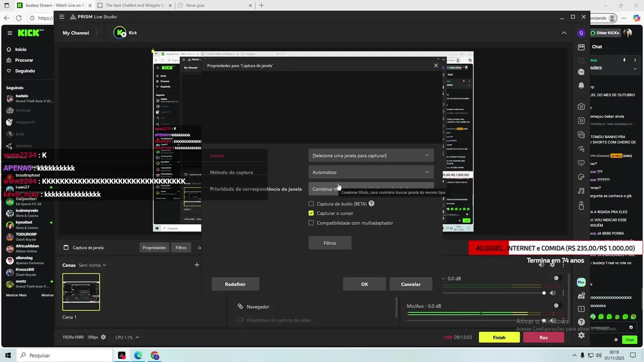Open My Channel in PRISM header
This screenshot has width=644, height=362.
[x=75, y=33]
